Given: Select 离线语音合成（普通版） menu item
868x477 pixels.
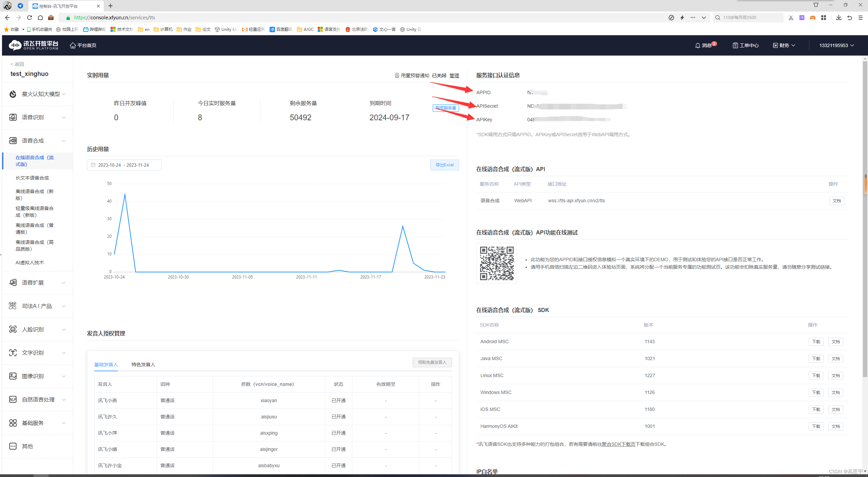Looking at the screenshot, I should point(35,229).
